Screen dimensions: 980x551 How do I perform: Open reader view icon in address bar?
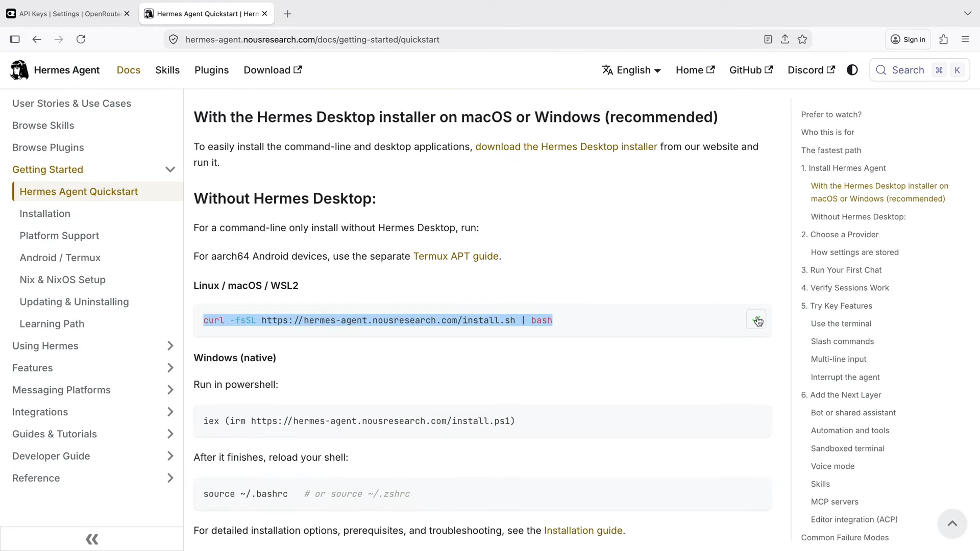click(x=768, y=39)
